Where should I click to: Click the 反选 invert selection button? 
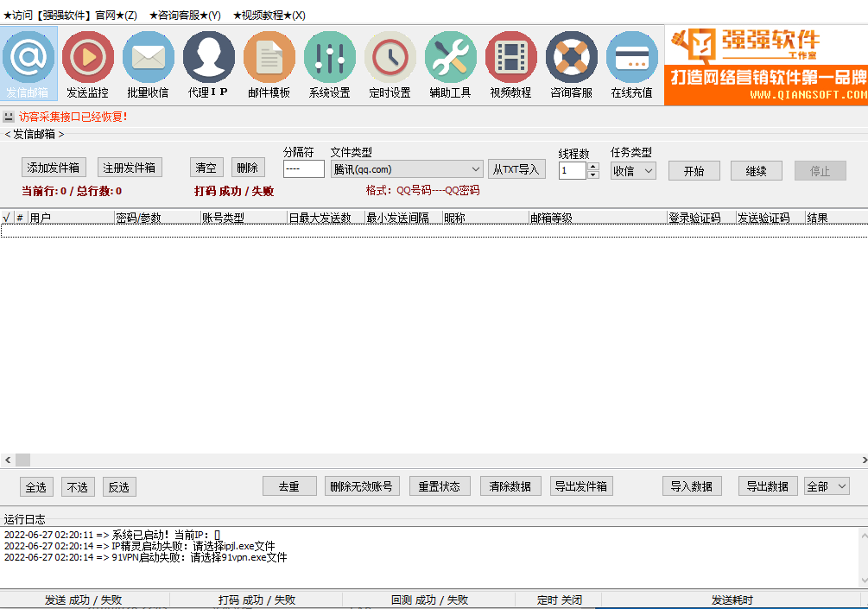[119, 486]
